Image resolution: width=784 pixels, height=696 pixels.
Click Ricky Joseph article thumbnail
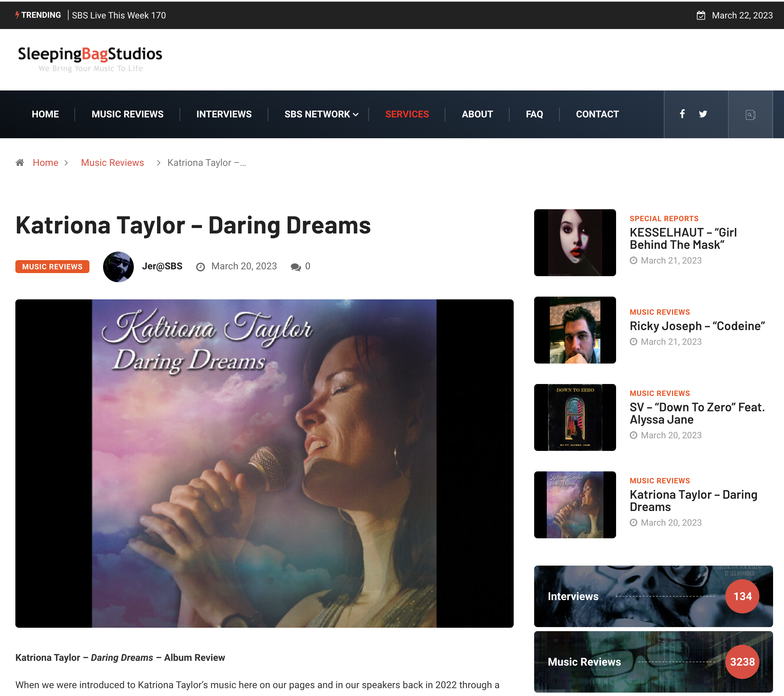pos(574,330)
